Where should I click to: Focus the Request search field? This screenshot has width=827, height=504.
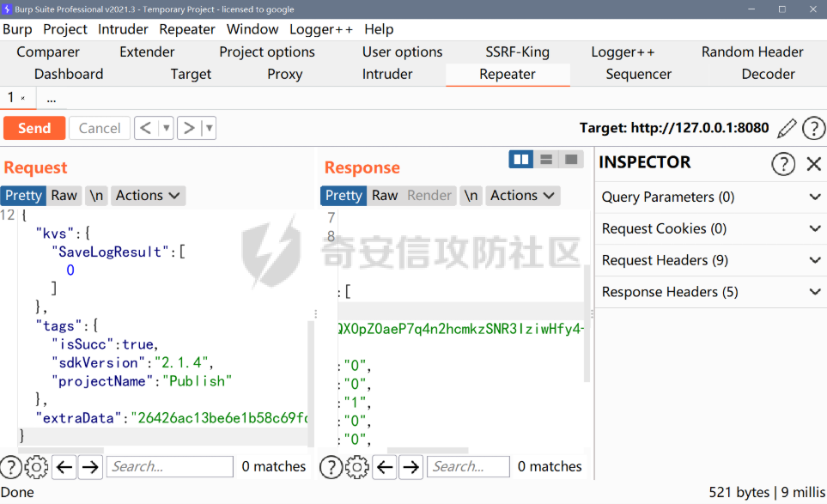pyautogui.click(x=170, y=467)
